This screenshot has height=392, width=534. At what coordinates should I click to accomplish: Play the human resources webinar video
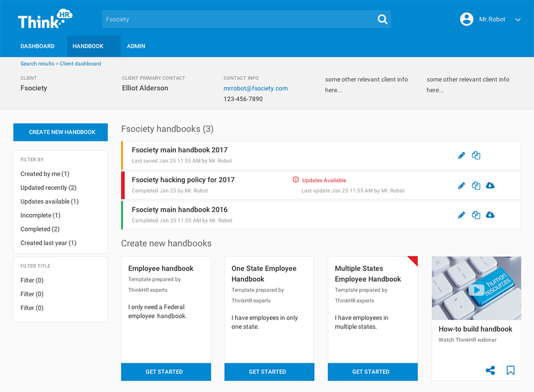477,290
